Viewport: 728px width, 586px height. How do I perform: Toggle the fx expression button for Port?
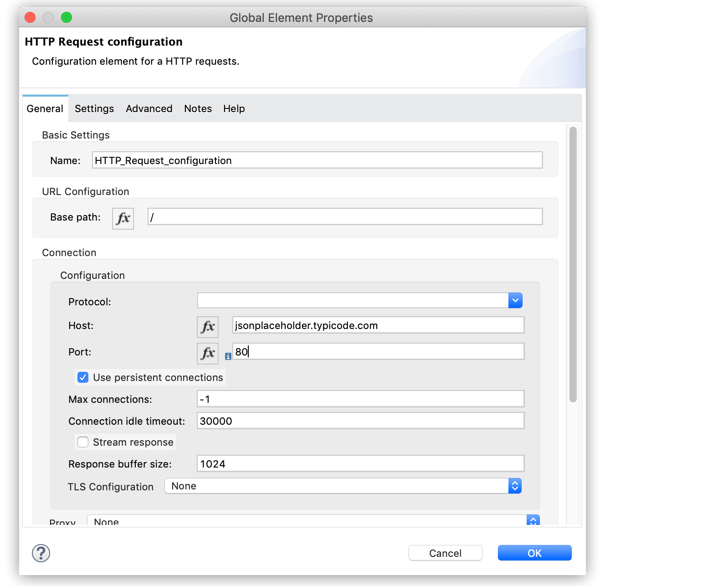pos(207,353)
